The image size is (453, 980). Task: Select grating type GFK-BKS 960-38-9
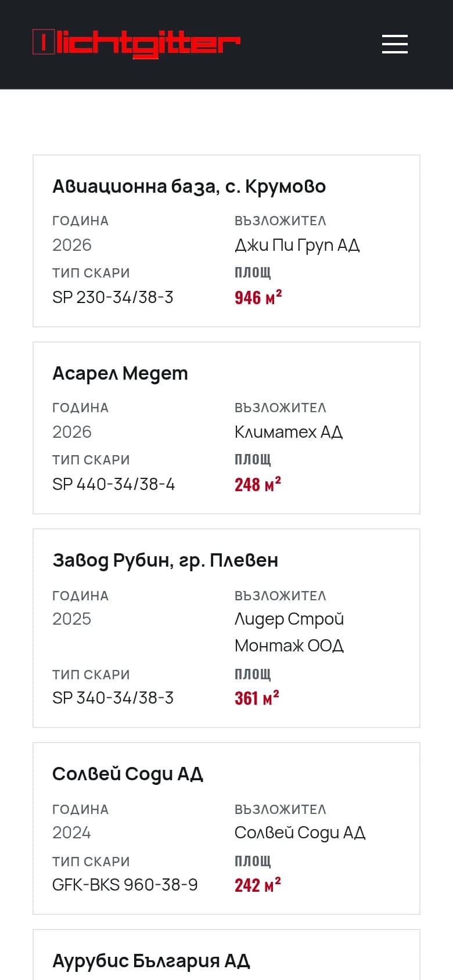(x=125, y=885)
